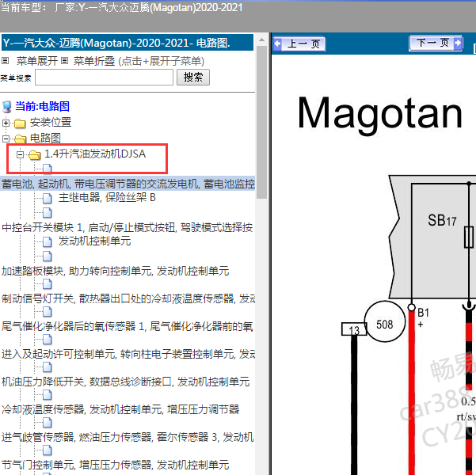Open 机油压力降低开关 diagram entry

(x=125, y=382)
